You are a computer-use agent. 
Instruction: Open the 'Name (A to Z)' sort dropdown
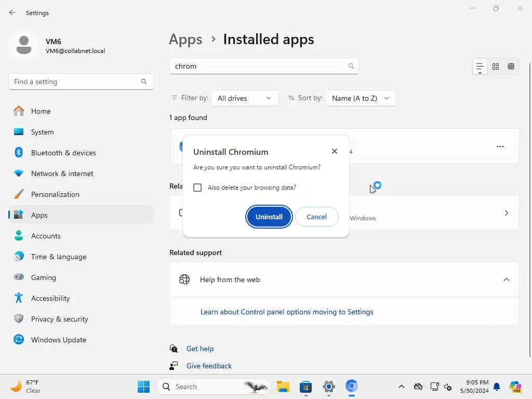[x=361, y=98]
